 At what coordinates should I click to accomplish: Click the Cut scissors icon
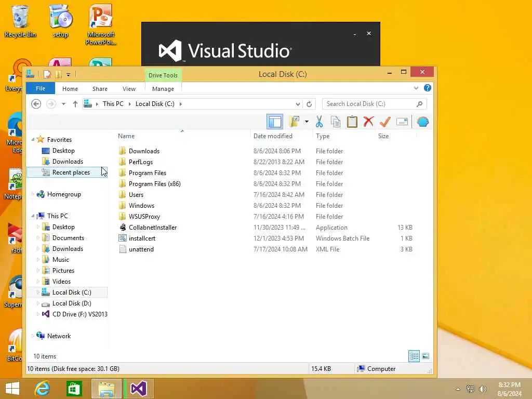319,122
